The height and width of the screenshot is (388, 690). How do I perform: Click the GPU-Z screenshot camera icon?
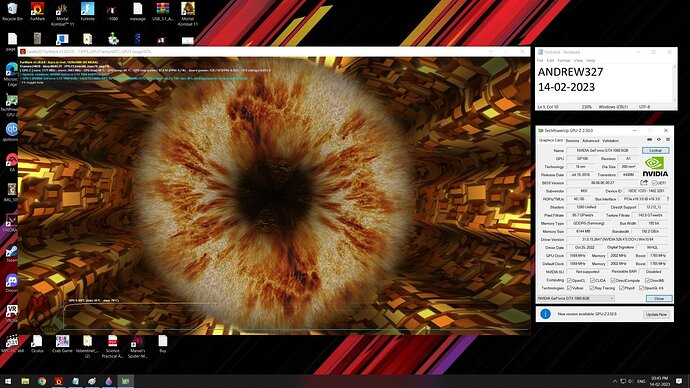coord(650,140)
